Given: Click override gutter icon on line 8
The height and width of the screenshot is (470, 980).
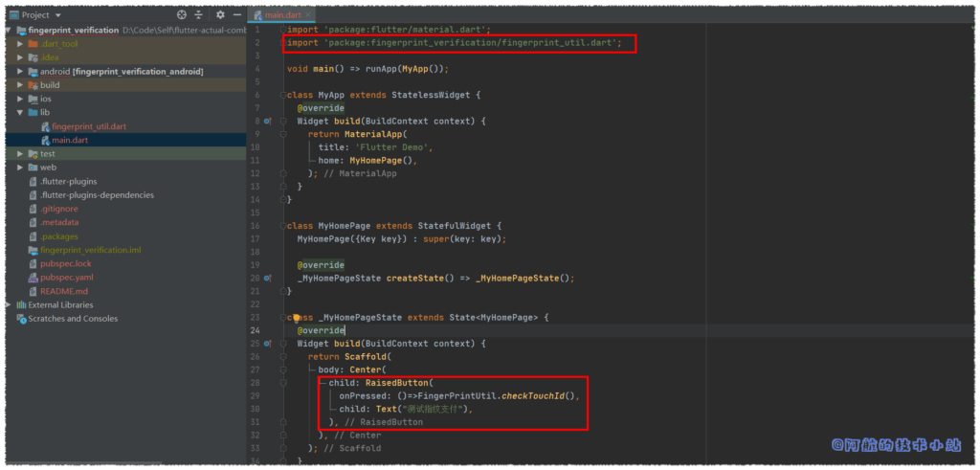Looking at the screenshot, I should pyautogui.click(x=268, y=122).
